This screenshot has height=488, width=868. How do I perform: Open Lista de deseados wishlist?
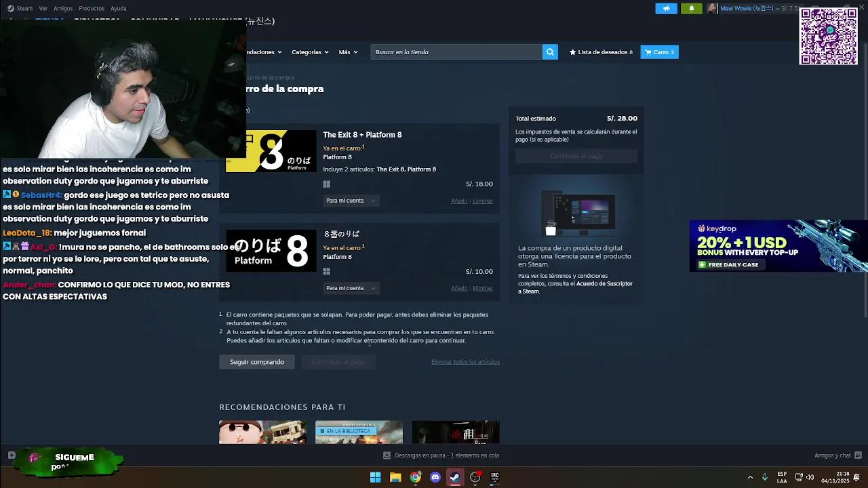tap(601, 52)
